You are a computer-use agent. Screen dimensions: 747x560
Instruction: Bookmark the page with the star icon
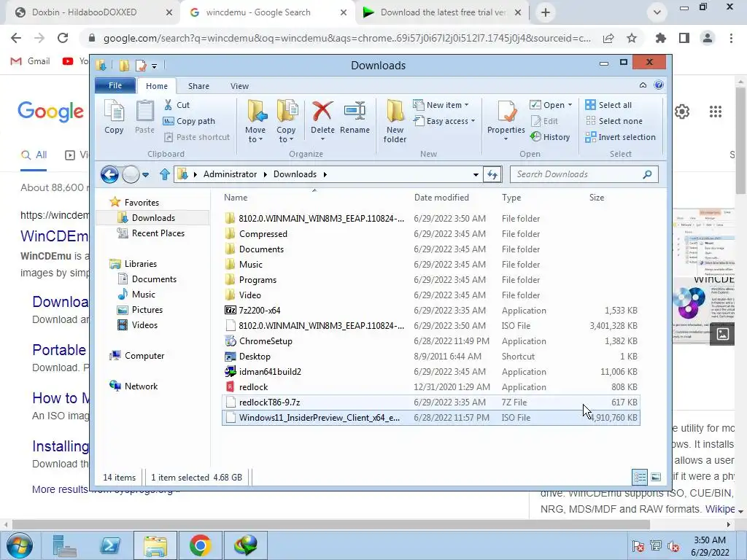click(632, 38)
